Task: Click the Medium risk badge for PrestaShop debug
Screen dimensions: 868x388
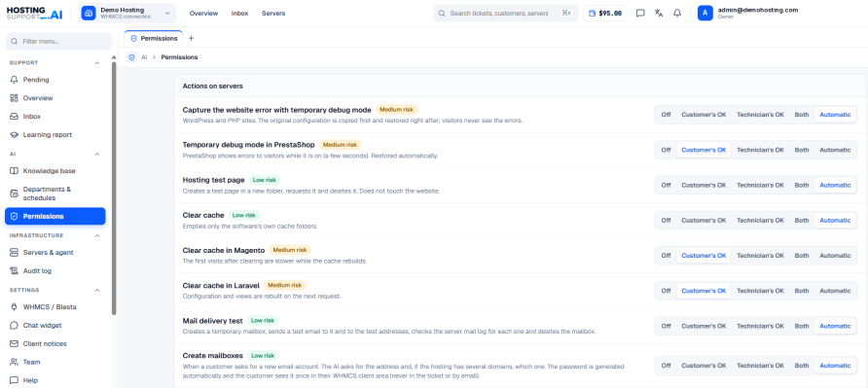Action: coord(340,145)
